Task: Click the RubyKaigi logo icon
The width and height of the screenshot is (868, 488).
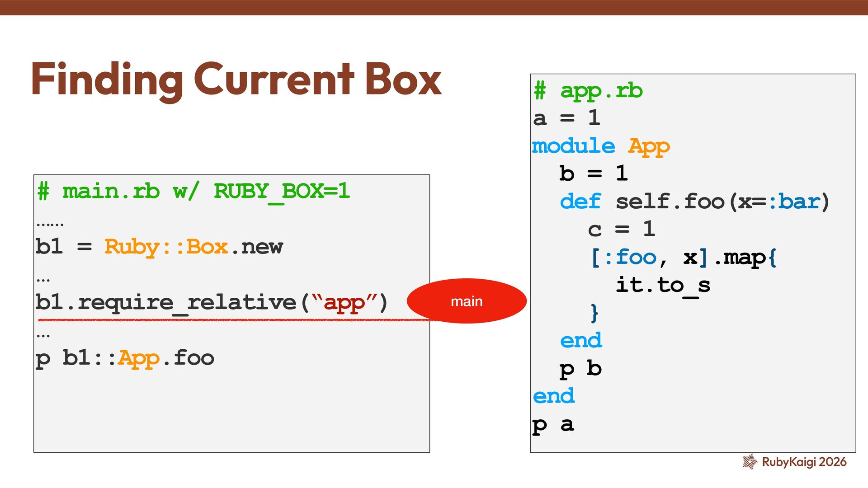Action: coord(750,462)
